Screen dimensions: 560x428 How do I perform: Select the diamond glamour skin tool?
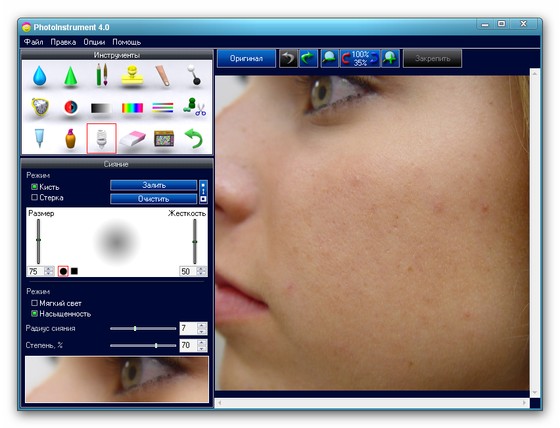coord(40,107)
